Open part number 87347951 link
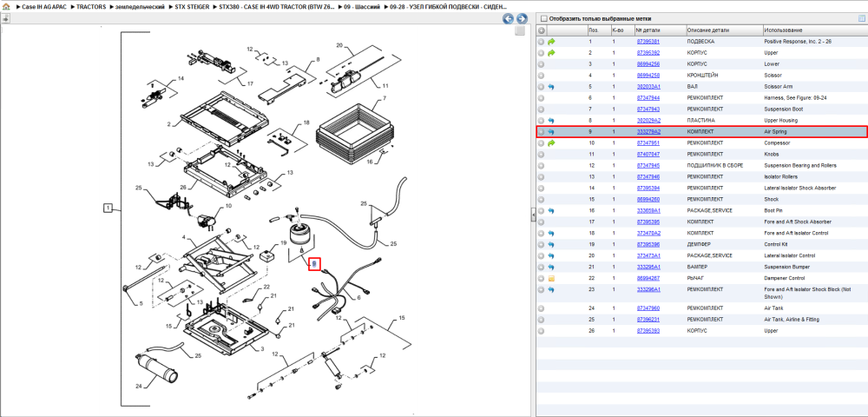The width and height of the screenshot is (868, 417). point(648,142)
